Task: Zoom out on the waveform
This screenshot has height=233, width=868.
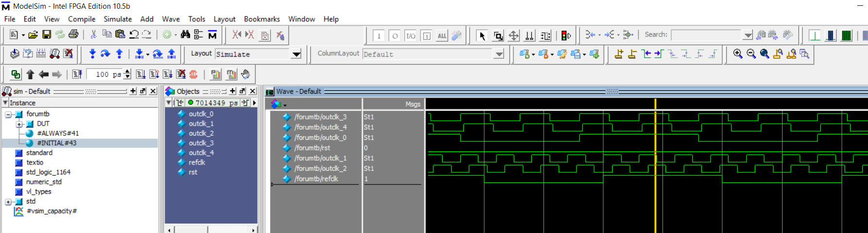Action: pos(751,54)
